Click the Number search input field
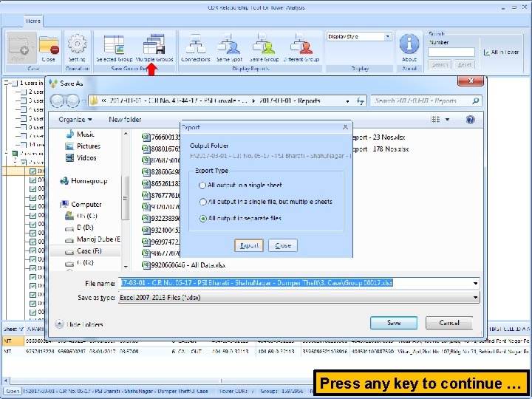 tap(451, 52)
